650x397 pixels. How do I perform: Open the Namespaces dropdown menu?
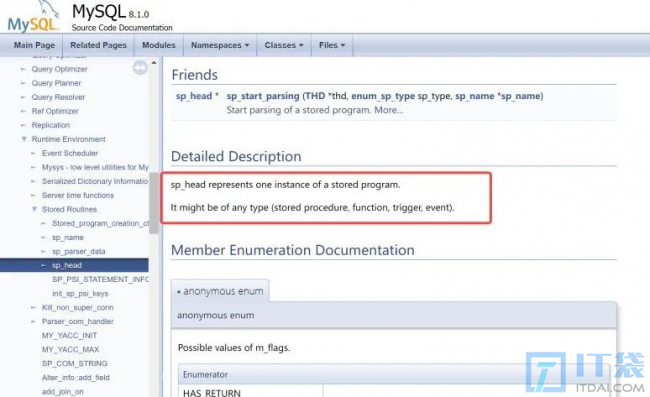point(220,45)
